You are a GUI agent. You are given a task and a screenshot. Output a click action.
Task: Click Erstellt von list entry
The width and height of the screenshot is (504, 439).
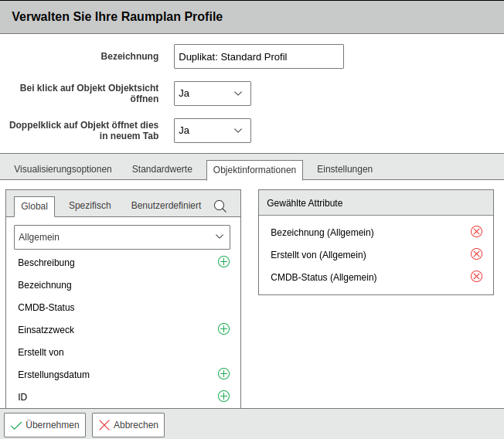(x=41, y=352)
